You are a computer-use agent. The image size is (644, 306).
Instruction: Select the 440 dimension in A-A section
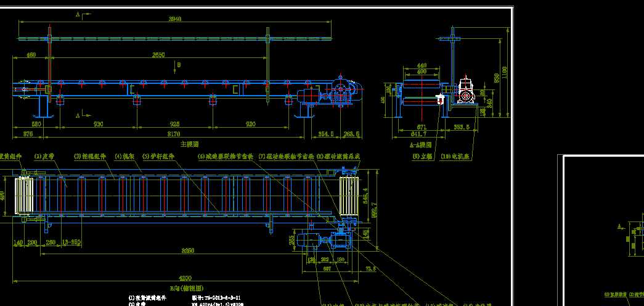[422, 65]
